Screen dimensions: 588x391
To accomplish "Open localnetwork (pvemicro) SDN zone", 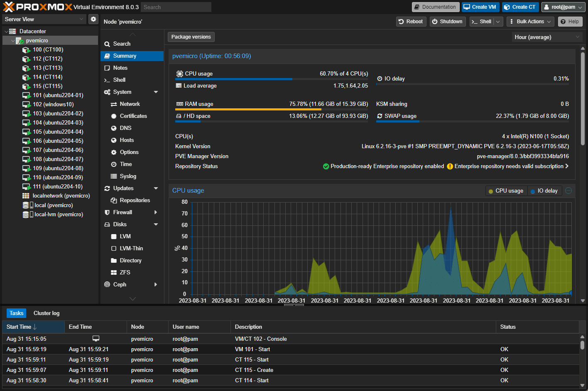I will [x=61, y=195].
